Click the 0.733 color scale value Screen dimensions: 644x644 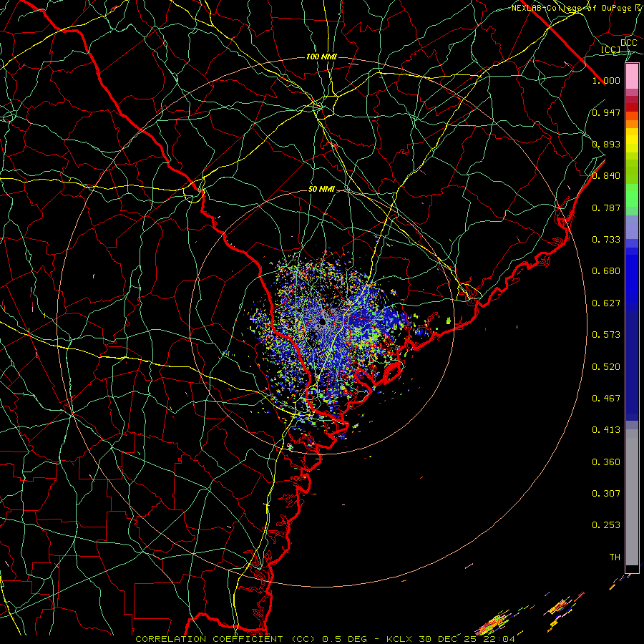[606, 240]
